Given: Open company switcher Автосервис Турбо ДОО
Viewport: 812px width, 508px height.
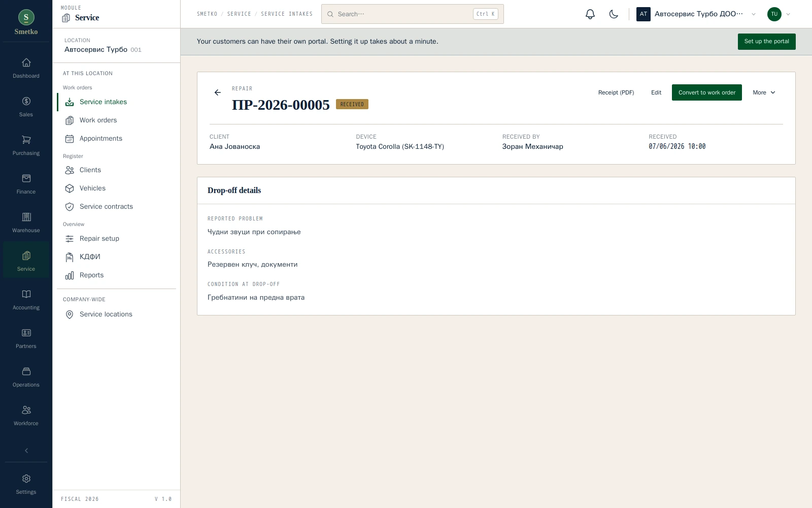Looking at the screenshot, I should (x=696, y=14).
